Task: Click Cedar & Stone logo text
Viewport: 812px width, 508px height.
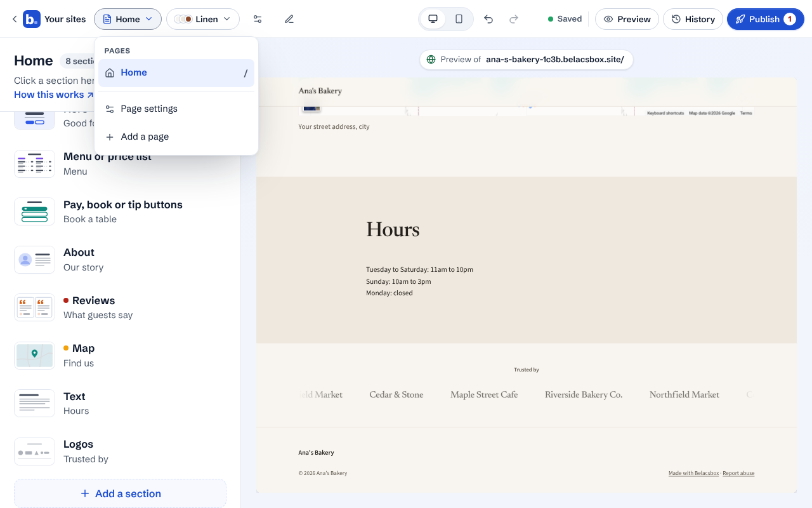Action: 396,394
